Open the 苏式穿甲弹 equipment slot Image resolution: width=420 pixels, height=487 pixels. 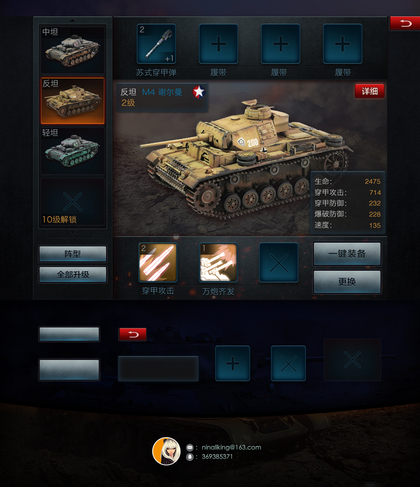[156, 44]
